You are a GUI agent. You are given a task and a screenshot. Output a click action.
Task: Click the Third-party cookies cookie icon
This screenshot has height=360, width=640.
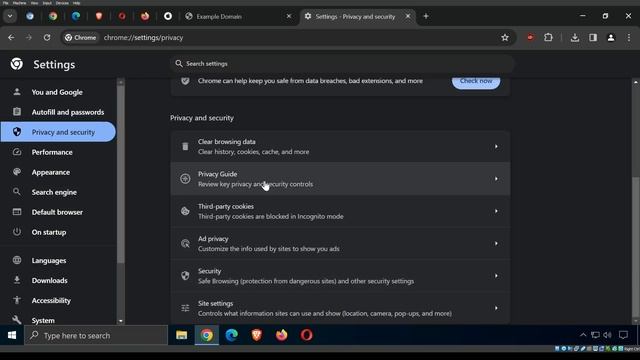pyautogui.click(x=185, y=211)
